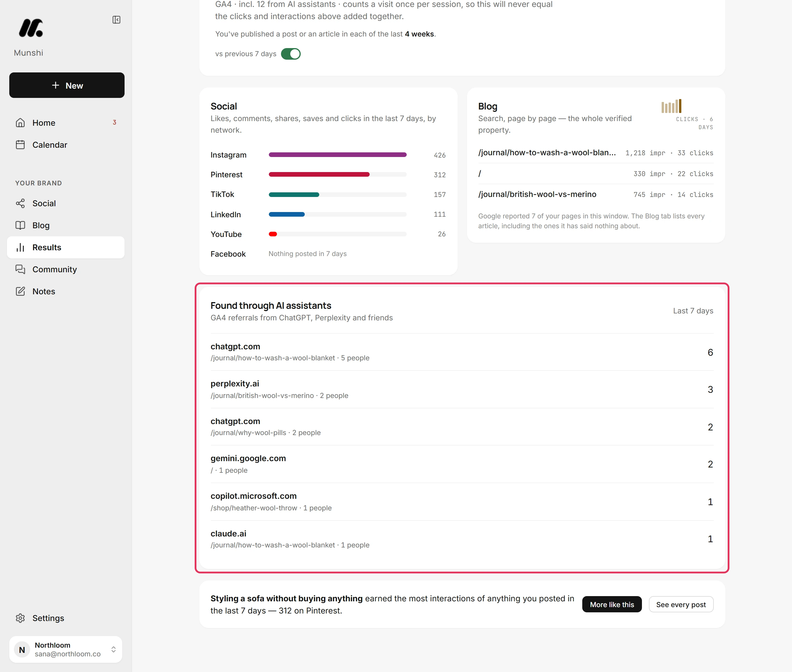Select the copilot.microsoft.com referral row

pyautogui.click(x=462, y=502)
